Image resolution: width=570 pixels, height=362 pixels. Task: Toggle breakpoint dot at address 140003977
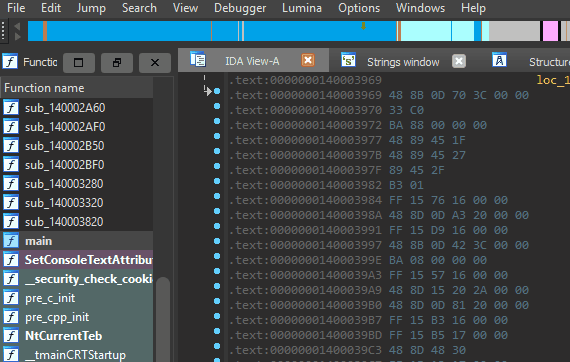[217, 136]
